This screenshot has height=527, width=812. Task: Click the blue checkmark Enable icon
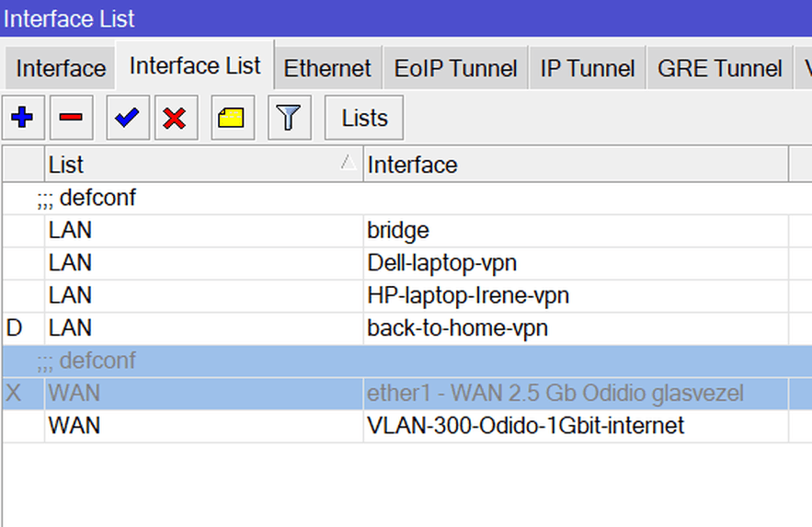(128, 118)
